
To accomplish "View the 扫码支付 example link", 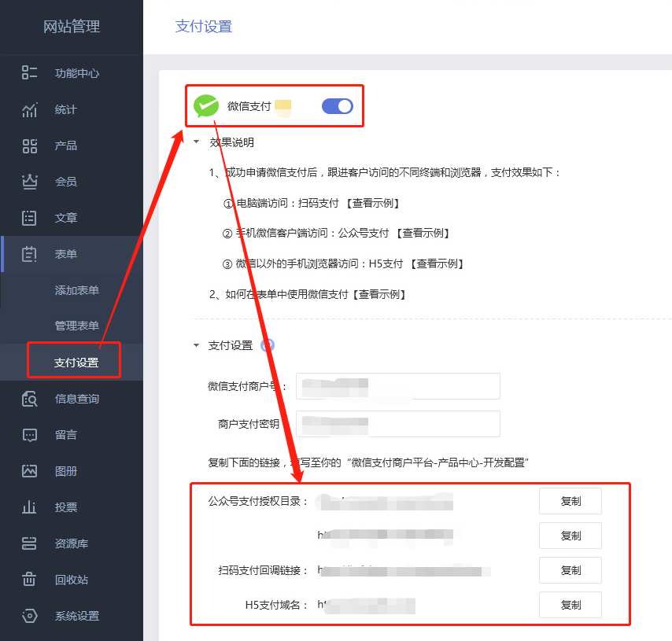I will point(373,203).
